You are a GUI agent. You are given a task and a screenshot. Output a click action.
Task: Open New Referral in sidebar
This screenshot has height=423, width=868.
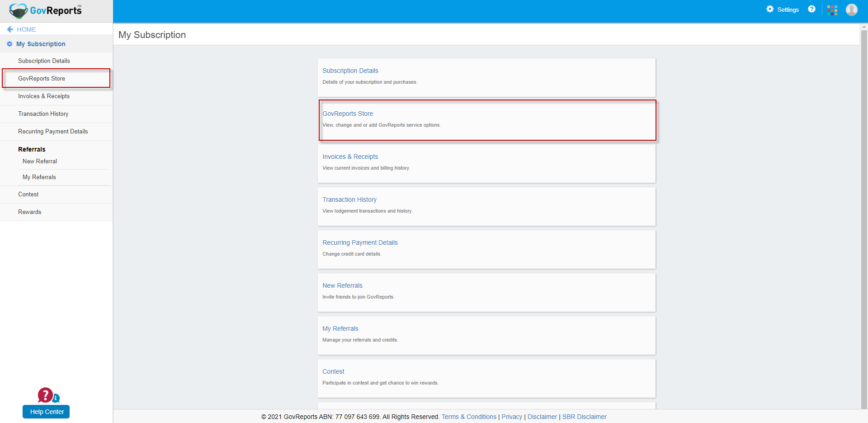tap(40, 161)
